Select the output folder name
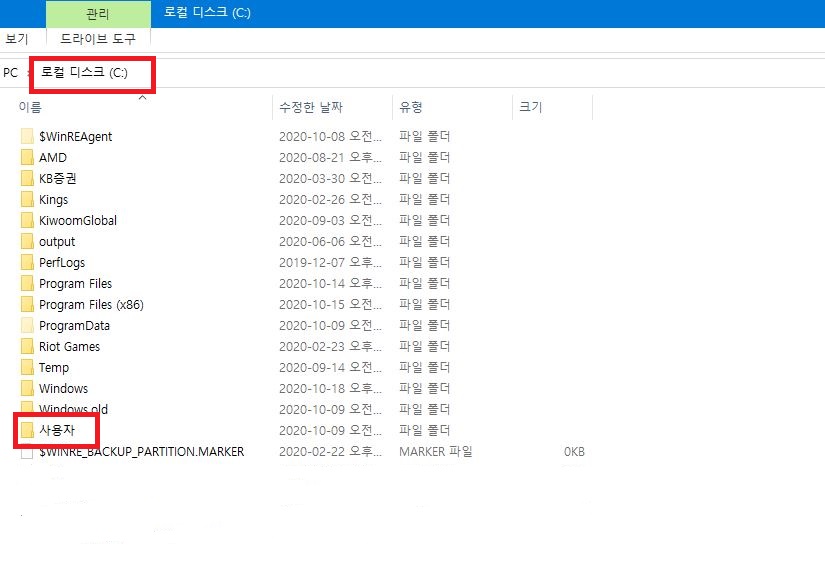The height and width of the screenshot is (570, 825). (x=57, y=242)
